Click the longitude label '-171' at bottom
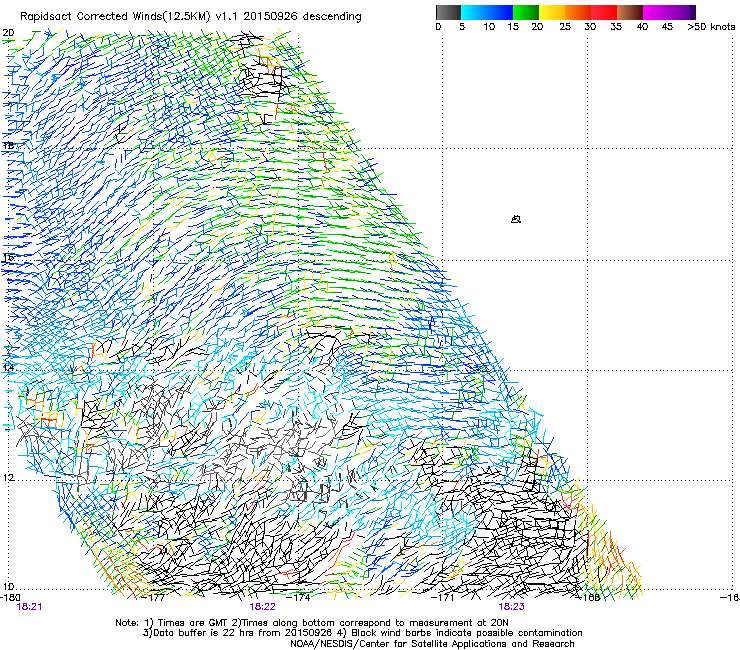 click(443, 597)
